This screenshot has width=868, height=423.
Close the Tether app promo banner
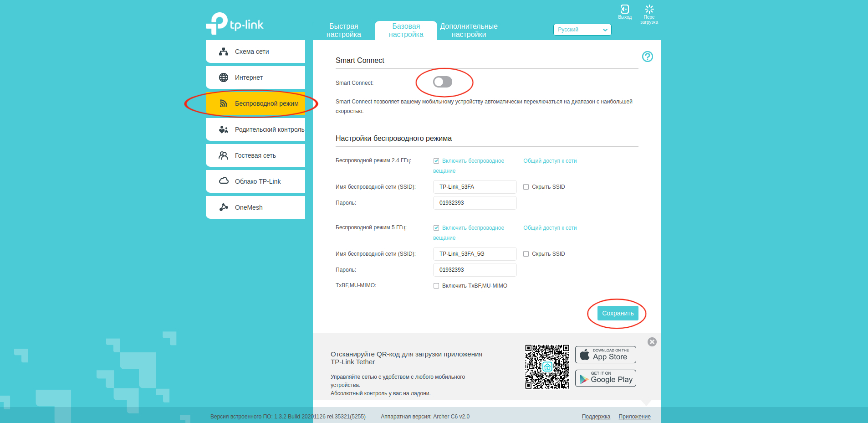tap(652, 342)
